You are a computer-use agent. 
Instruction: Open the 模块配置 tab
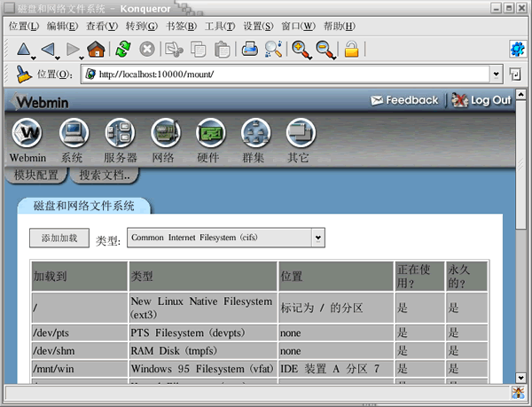click(x=36, y=175)
